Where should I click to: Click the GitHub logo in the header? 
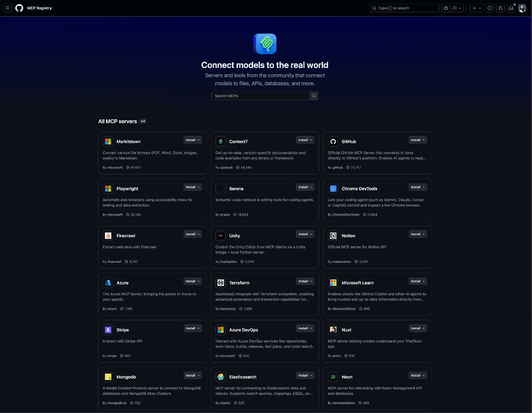click(x=19, y=8)
